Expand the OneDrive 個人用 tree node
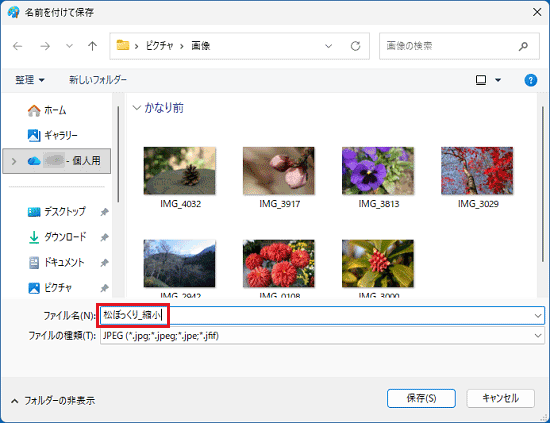The image size is (550, 423). 14,161
